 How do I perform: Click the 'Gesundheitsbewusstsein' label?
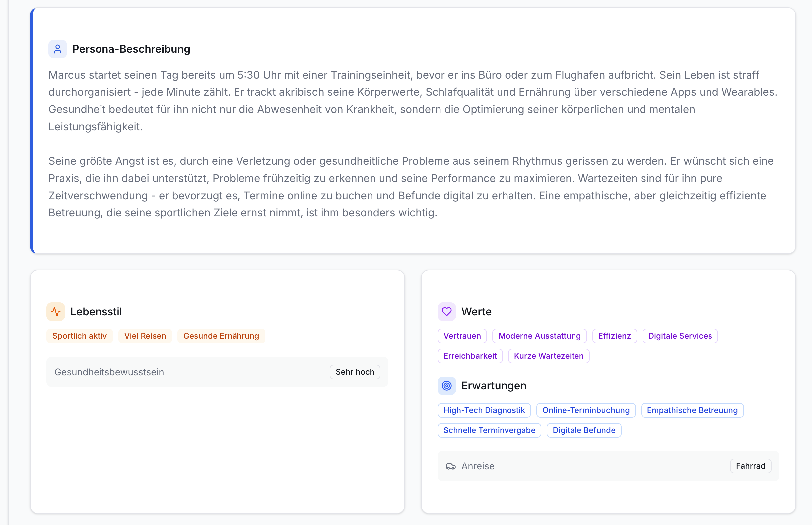(x=109, y=372)
